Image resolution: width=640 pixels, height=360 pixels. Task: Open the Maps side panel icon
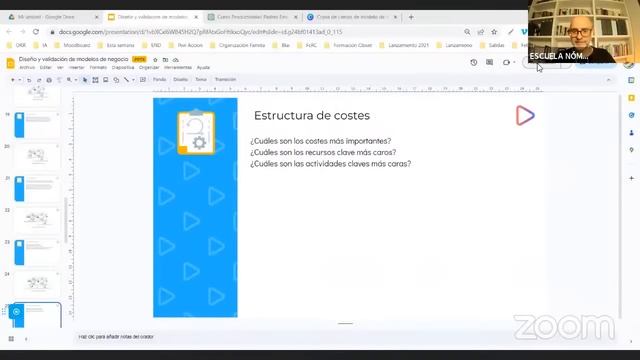[631, 150]
